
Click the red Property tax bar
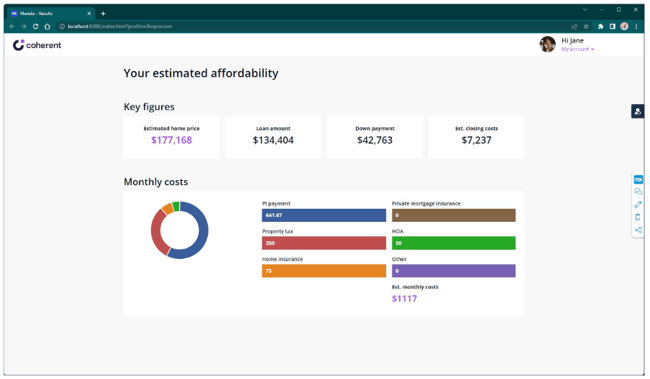324,243
